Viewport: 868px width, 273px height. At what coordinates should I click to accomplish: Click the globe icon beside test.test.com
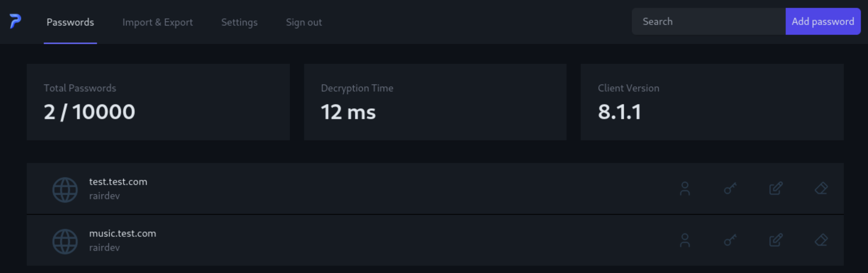click(x=65, y=189)
